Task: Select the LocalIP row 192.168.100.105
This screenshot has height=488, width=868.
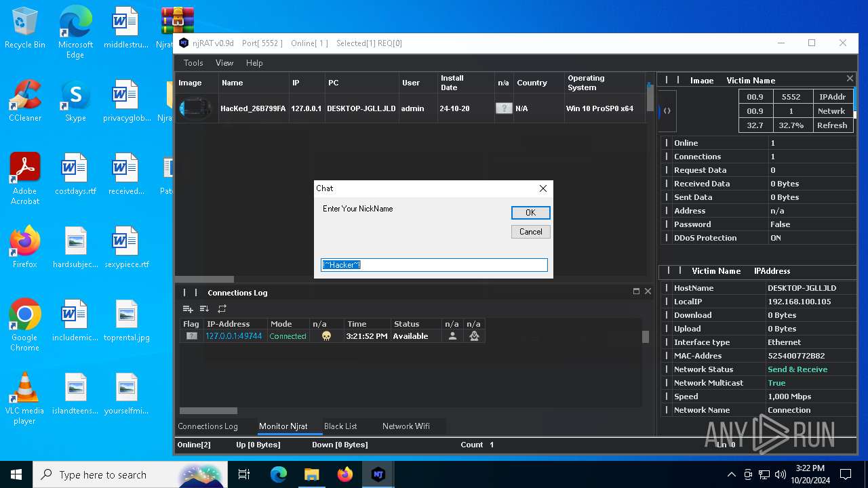Action: (x=757, y=302)
